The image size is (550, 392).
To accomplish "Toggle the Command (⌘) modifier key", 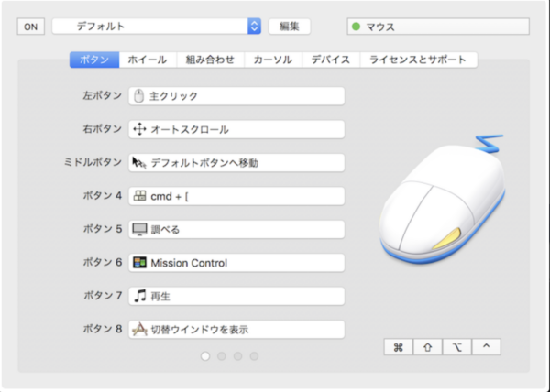I will tap(399, 347).
